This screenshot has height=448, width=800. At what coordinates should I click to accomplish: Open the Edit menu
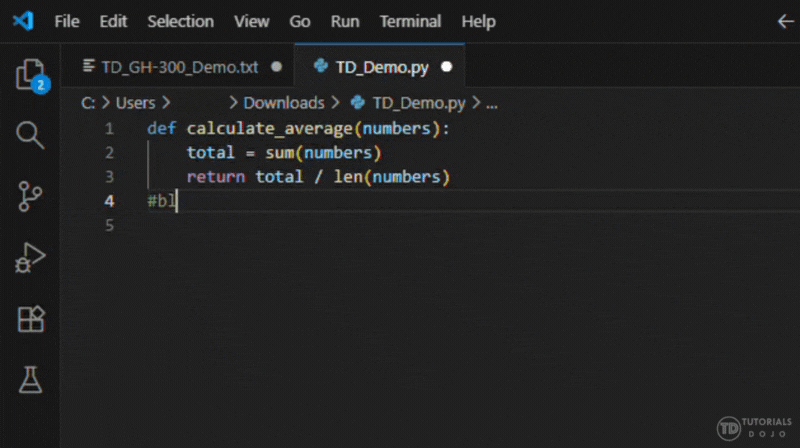(113, 21)
